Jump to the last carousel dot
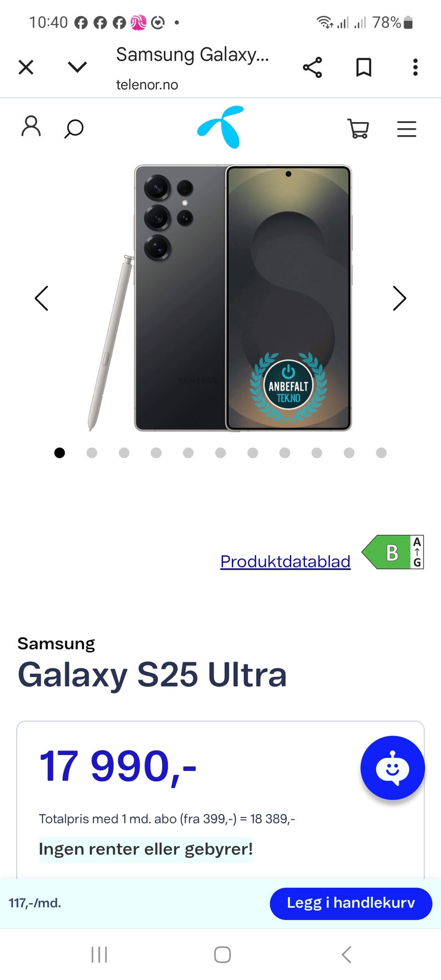 pyautogui.click(x=381, y=453)
